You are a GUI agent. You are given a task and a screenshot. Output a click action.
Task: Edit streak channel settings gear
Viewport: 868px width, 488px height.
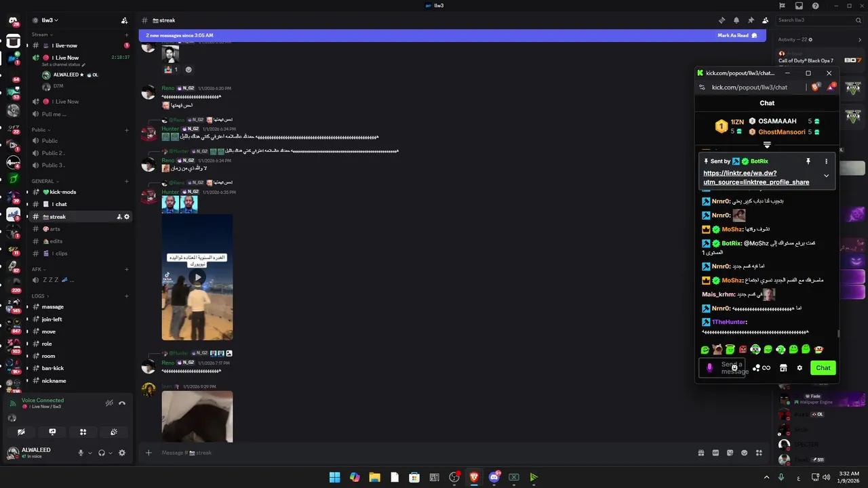click(x=127, y=217)
